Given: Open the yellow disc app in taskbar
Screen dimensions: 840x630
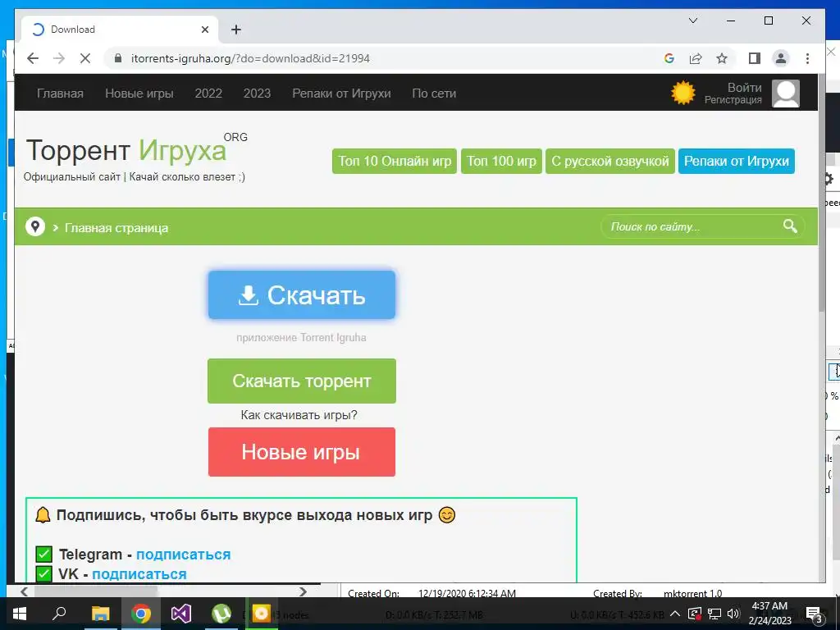Looking at the screenshot, I should point(262,614).
